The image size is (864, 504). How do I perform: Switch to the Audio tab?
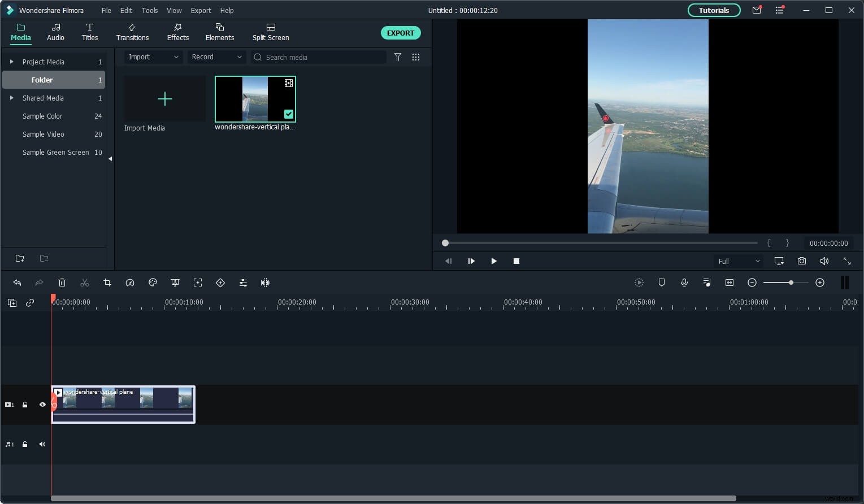click(55, 32)
